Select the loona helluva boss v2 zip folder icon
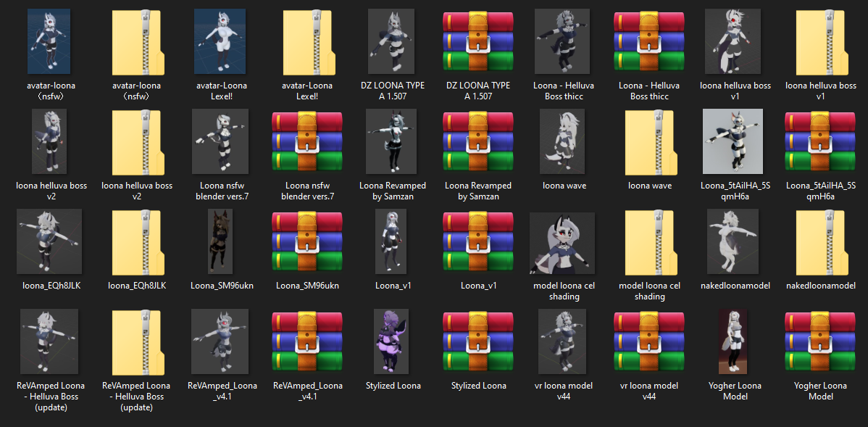 pyautogui.click(x=137, y=142)
